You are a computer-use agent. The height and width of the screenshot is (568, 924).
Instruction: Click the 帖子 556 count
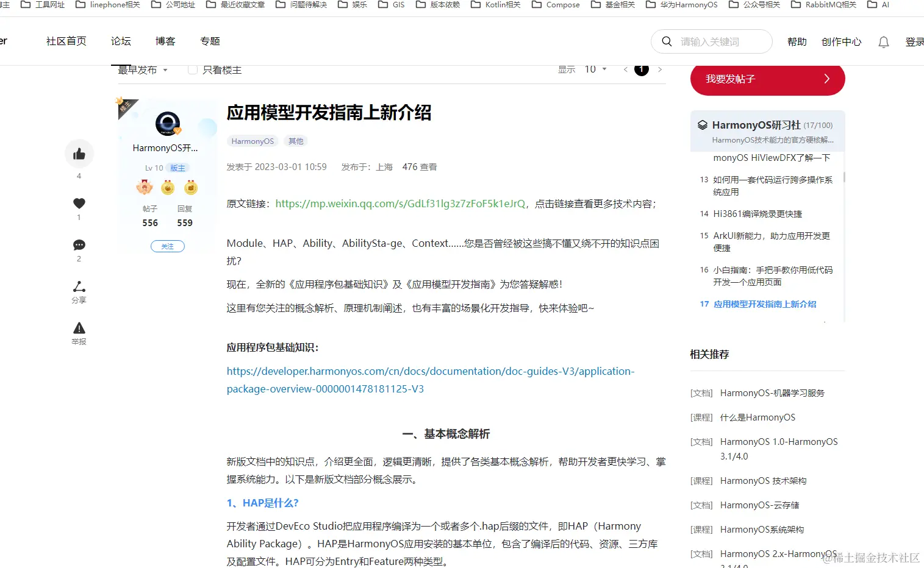[x=150, y=216]
